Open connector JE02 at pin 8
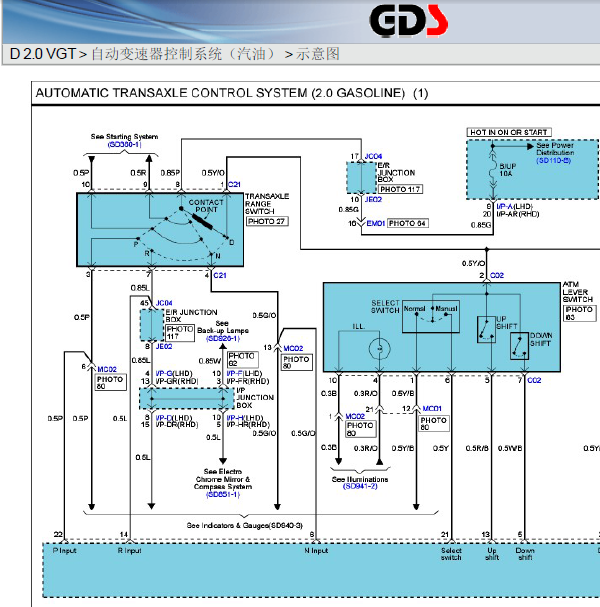 pyautogui.click(x=164, y=346)
